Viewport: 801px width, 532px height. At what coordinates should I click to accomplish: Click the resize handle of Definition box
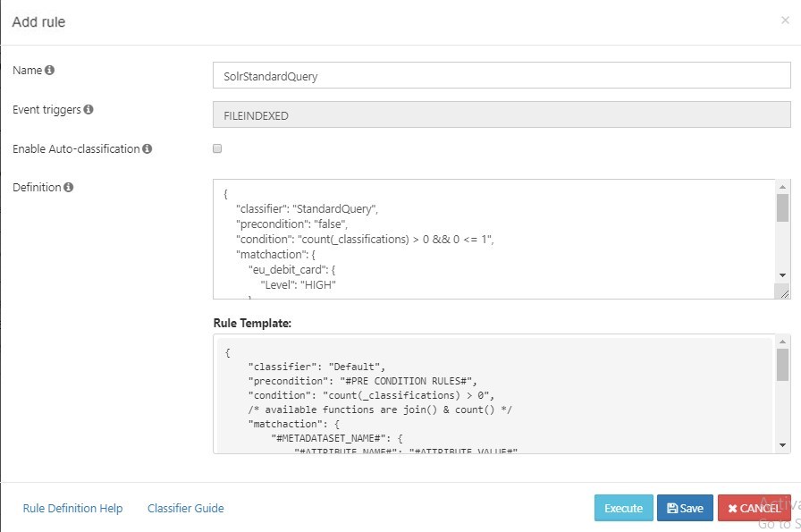tap(784, 292)
